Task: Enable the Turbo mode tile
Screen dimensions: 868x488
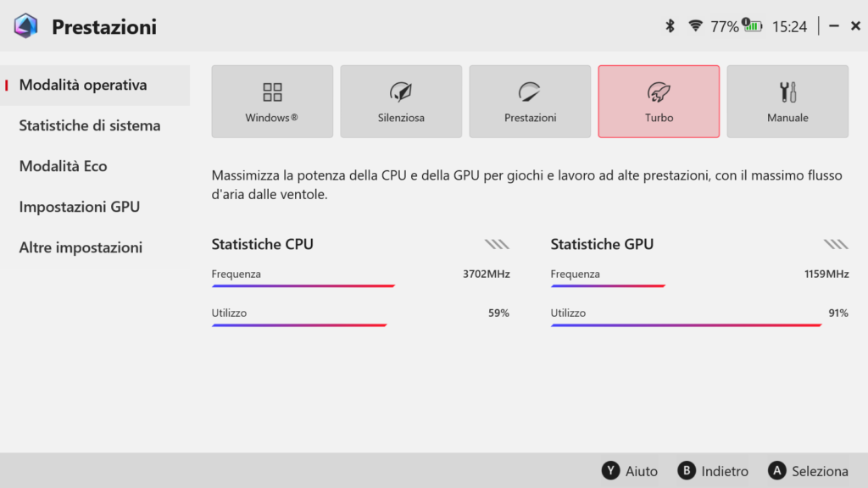Action: (659, 102)
